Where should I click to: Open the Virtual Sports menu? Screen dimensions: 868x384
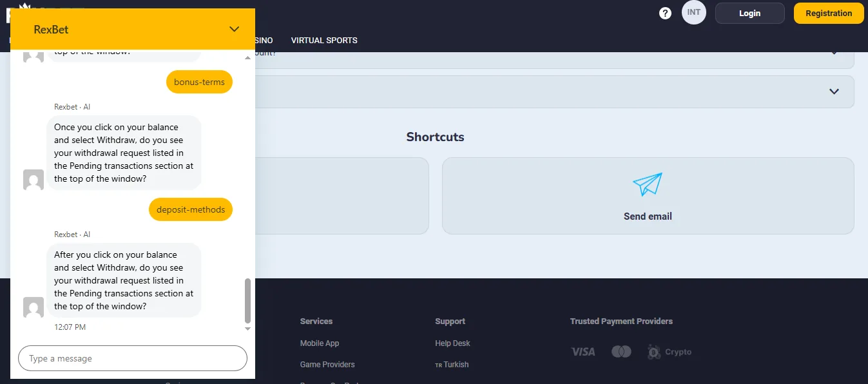324,41
